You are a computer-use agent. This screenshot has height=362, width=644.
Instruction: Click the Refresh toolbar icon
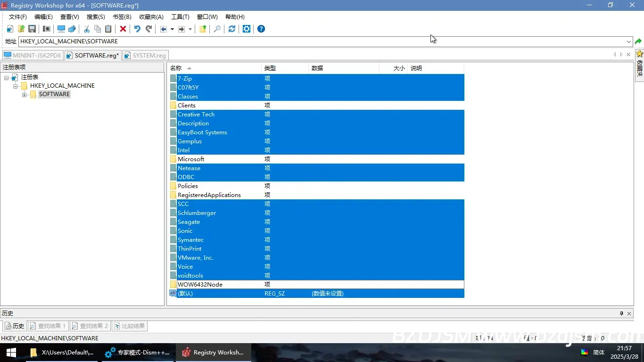tap(232, 29)
